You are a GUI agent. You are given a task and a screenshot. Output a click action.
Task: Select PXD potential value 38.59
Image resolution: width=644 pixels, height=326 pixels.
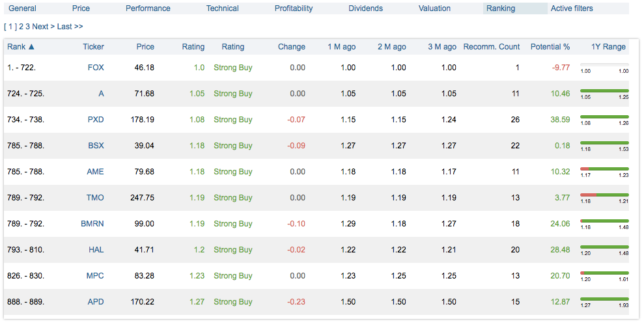point(560,120)
